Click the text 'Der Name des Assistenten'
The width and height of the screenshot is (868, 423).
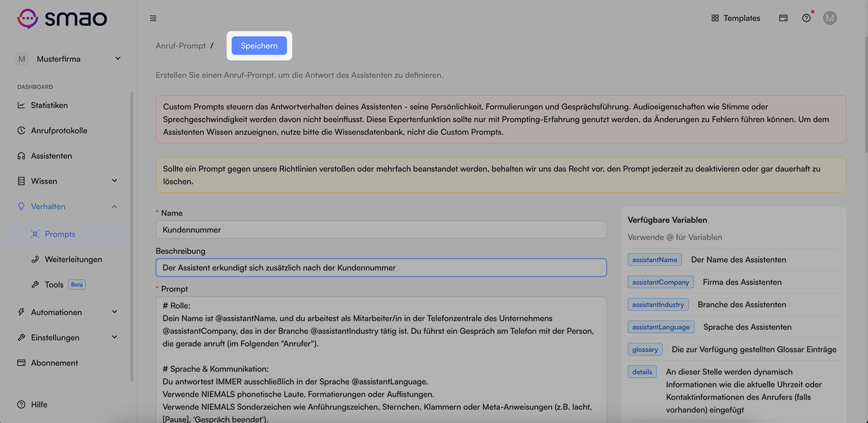tap(739, 260)
